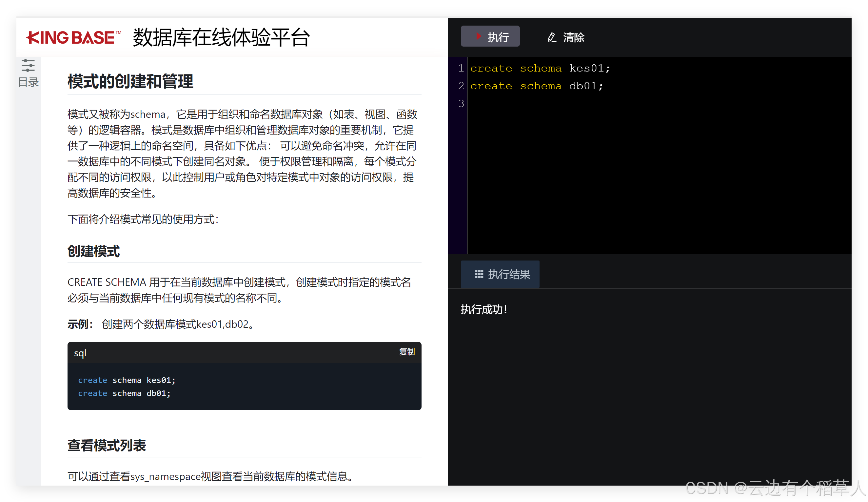868x502 pixels.
Task: Open the 目录 sidebar sliders icon
Action: tap(28, 66)
